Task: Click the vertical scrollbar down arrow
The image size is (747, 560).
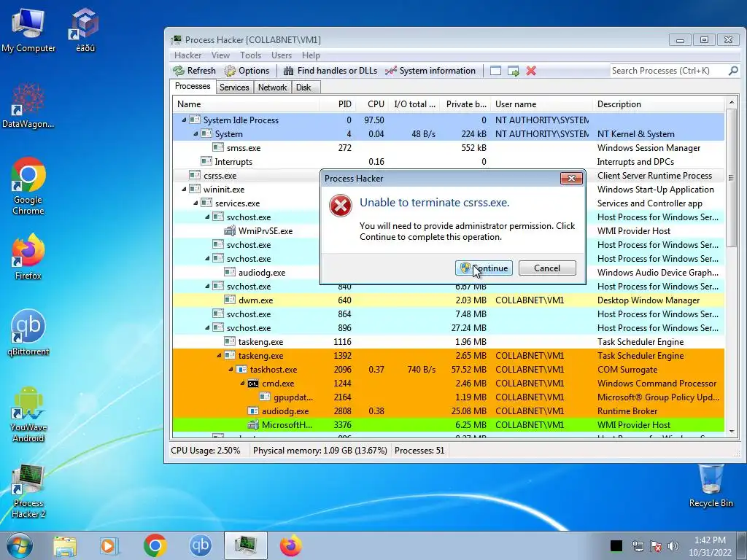Action: [x=732, y=432]
